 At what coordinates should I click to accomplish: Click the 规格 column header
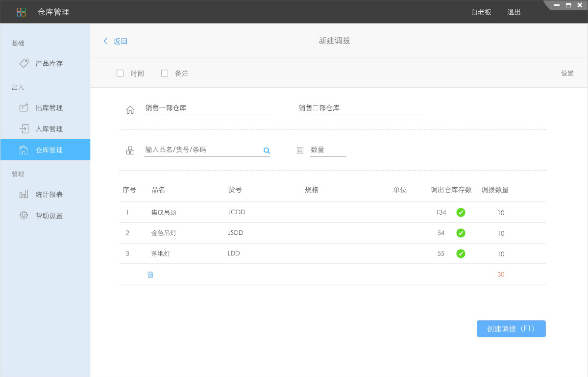[312, 190]
